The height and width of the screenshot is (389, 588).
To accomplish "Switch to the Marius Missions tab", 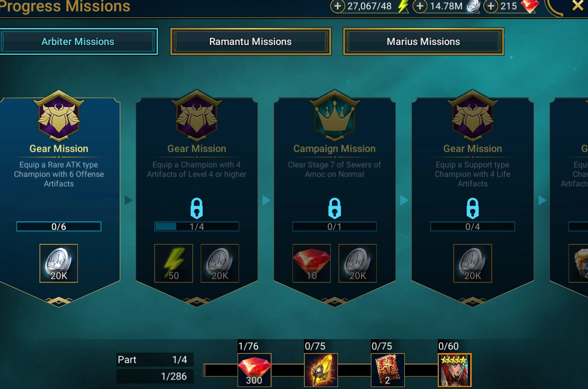I will point(423,41).
